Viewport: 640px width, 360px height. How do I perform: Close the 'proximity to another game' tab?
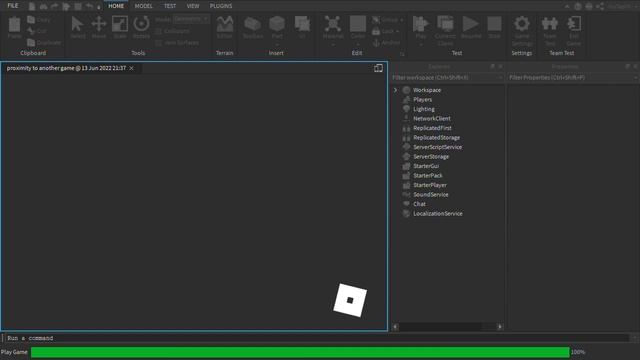pyautogui.click(x=131, y=68)
